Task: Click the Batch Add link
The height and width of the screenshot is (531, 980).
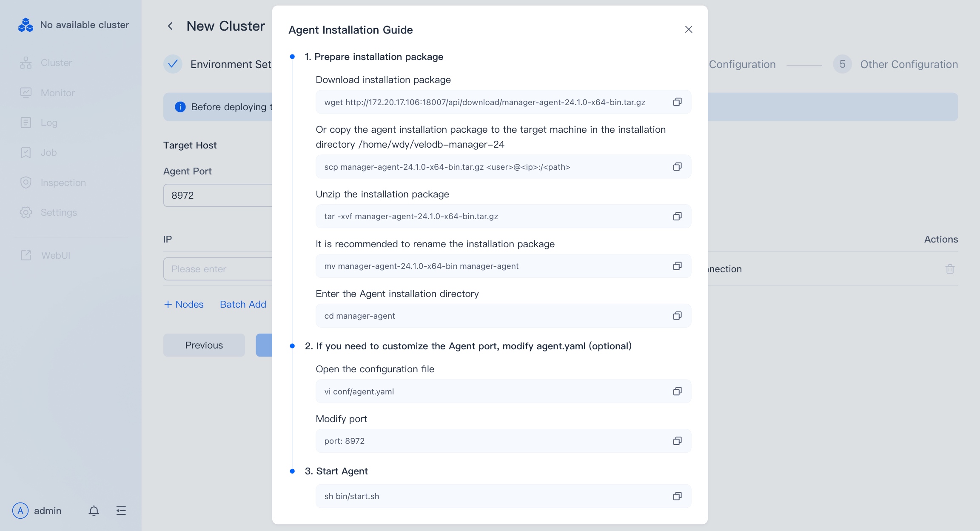Action: [243, 304]
